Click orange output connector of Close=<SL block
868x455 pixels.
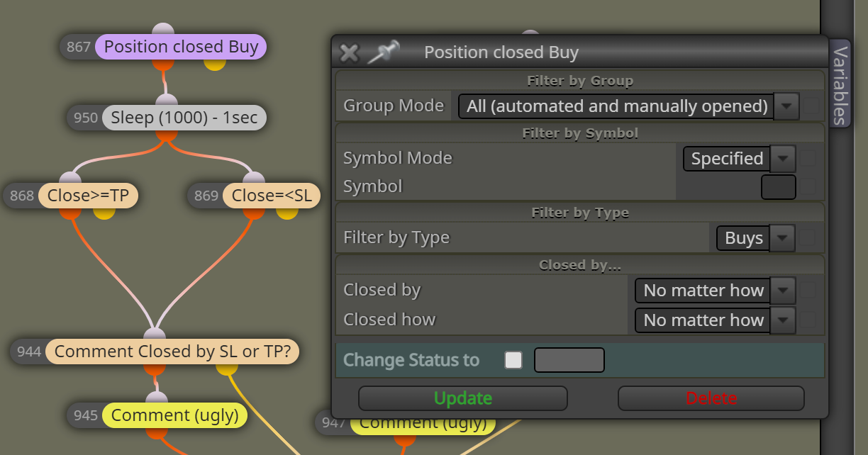click(253, 212)
